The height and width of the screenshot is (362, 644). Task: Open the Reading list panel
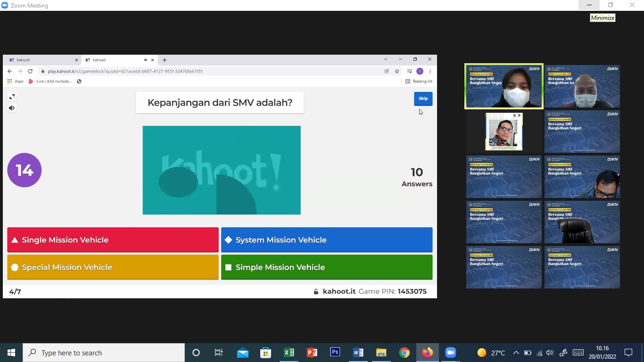pos(419,82)
